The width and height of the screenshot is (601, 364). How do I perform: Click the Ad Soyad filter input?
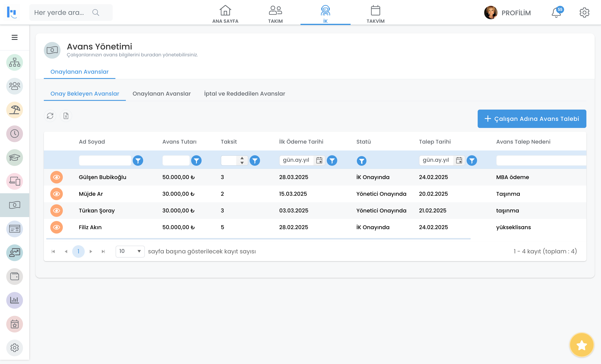(x=105, y=161)
